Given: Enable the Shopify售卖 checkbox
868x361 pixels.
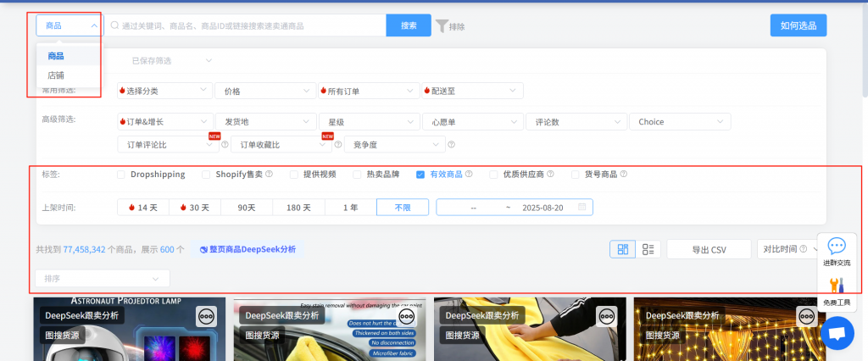Looking at the screenshot, I should tap(206, 175).
